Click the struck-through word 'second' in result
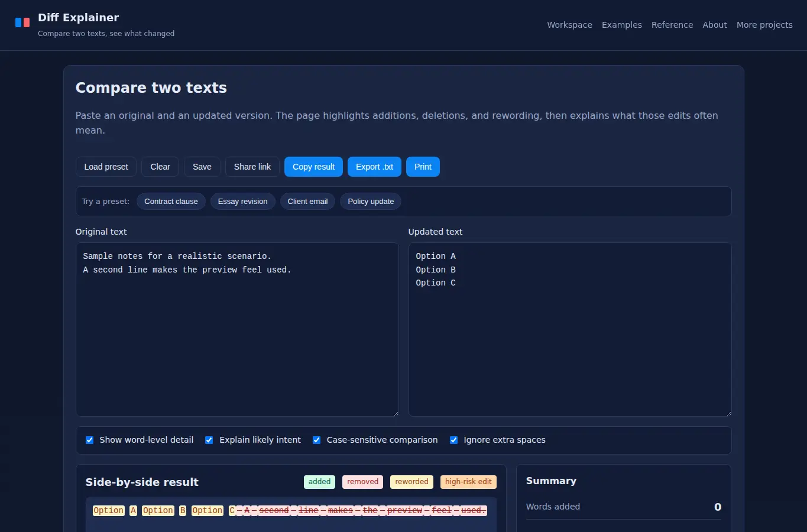Viewport: 807px width, 532px height. coord(274,510)
